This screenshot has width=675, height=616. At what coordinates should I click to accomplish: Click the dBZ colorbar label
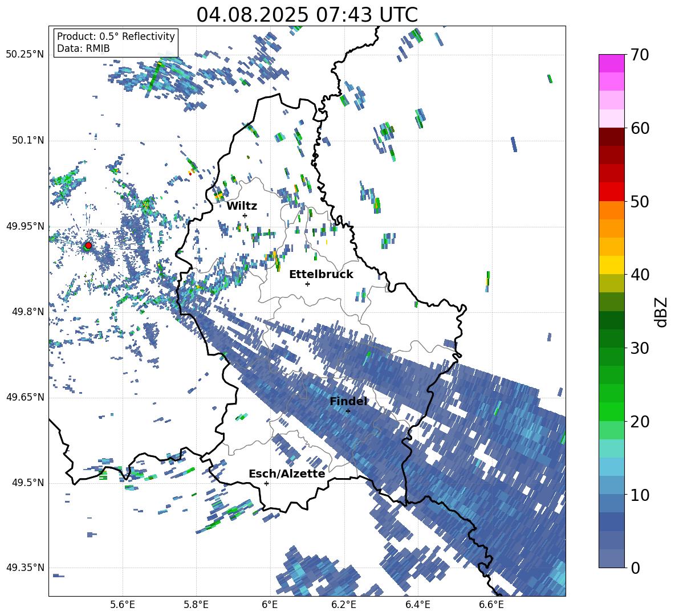[x=662, y=312]
